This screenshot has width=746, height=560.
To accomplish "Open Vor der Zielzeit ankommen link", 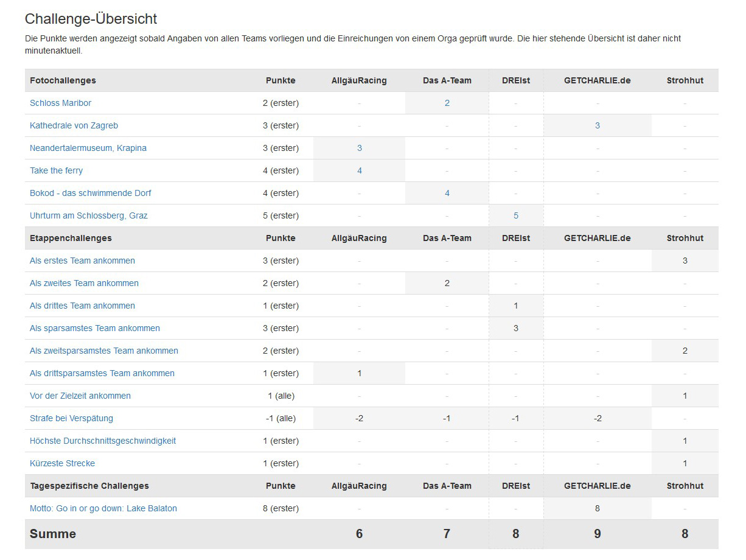I will [x=80, y=396].
